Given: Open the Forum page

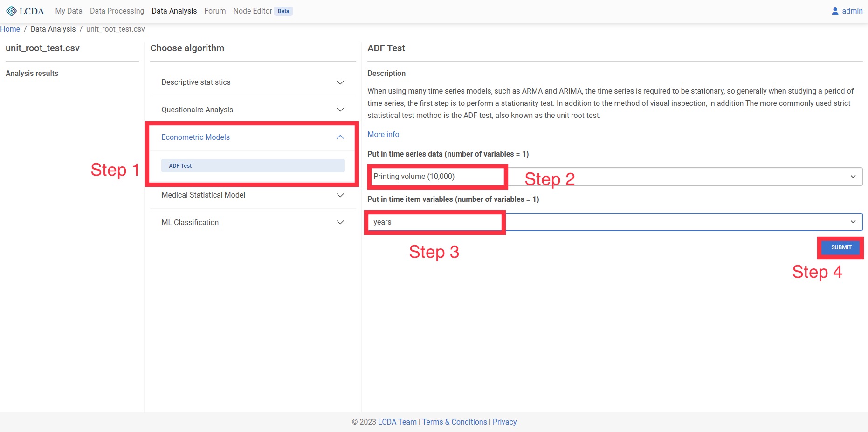Looking at the screenshot, I should pos(215,11).
